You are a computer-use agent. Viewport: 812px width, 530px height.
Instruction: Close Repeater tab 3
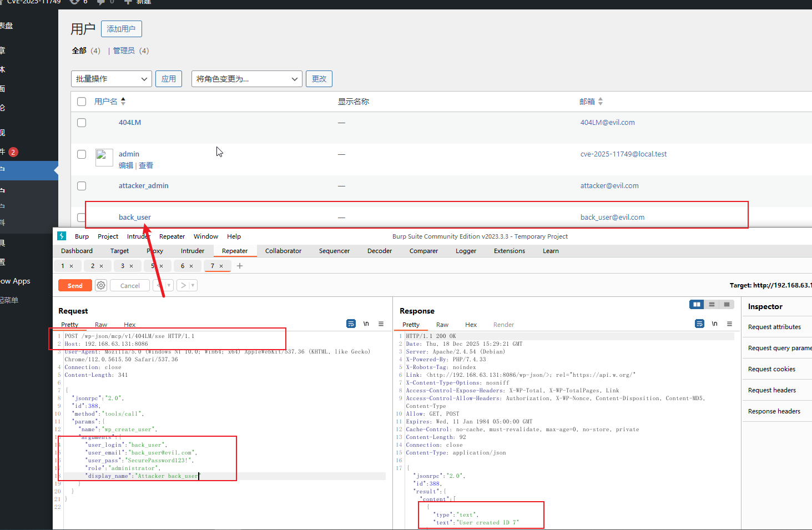click(x=131, y=266)
